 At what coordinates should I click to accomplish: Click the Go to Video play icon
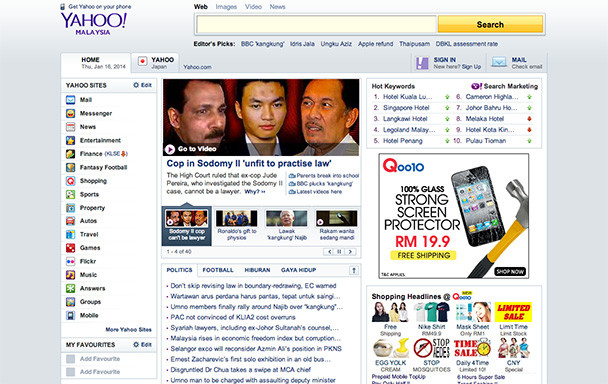[x=169, y=149]
